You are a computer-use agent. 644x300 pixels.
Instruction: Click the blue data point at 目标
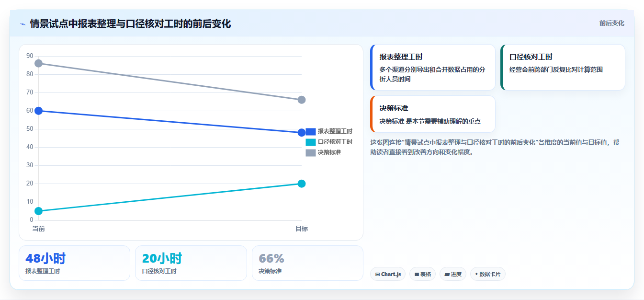302,133
